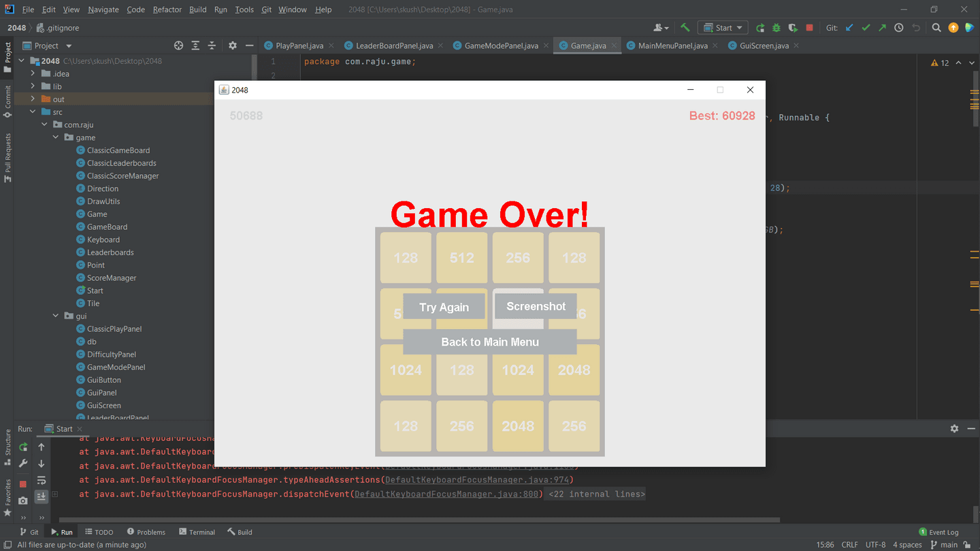Image resolution: width=980 pixels, height=551 pixels.
Task: Toggle Structure tool window on left stripe
Action: click(8, 447)
